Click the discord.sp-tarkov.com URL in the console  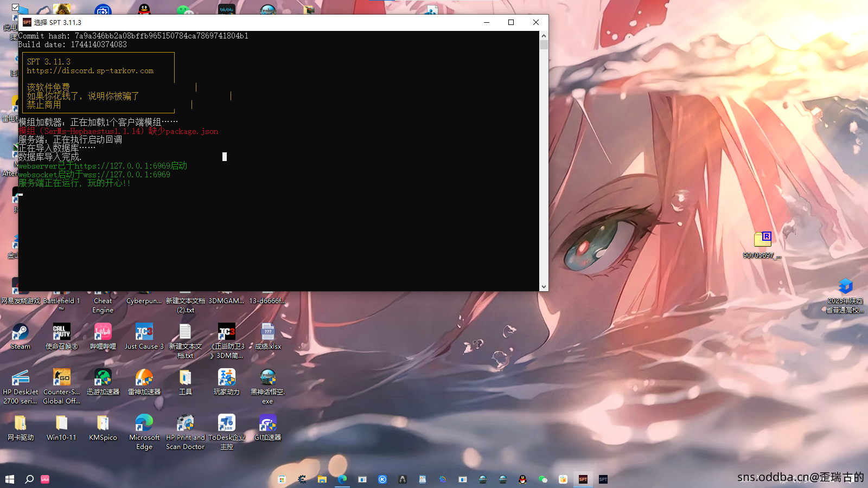(x=90, y=70)
